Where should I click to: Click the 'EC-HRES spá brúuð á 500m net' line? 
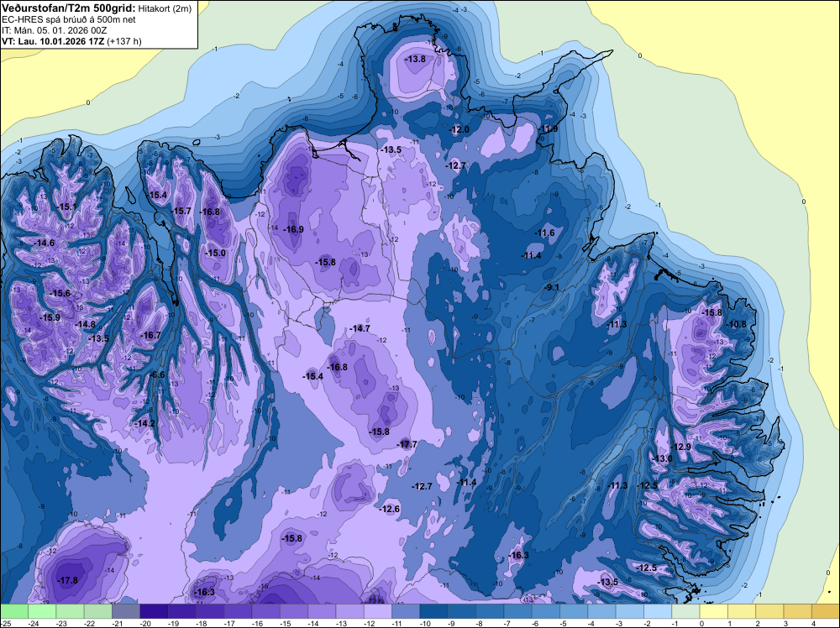point(69,19)
